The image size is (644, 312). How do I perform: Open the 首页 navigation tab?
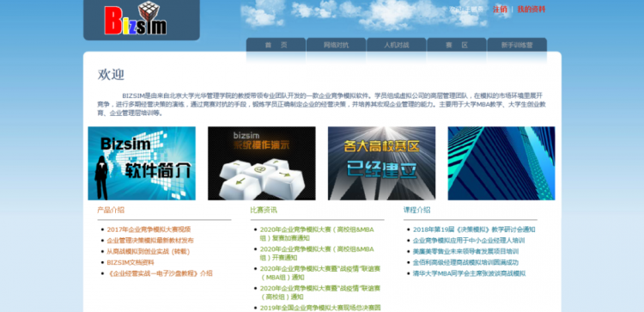(x=276, y=46)
